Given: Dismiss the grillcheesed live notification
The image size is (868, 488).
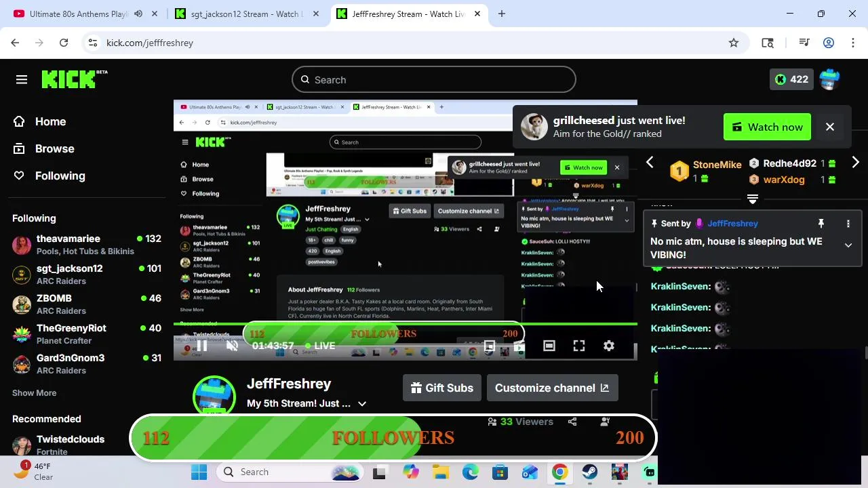Looking at the screenshot, I should coord(830,127).
